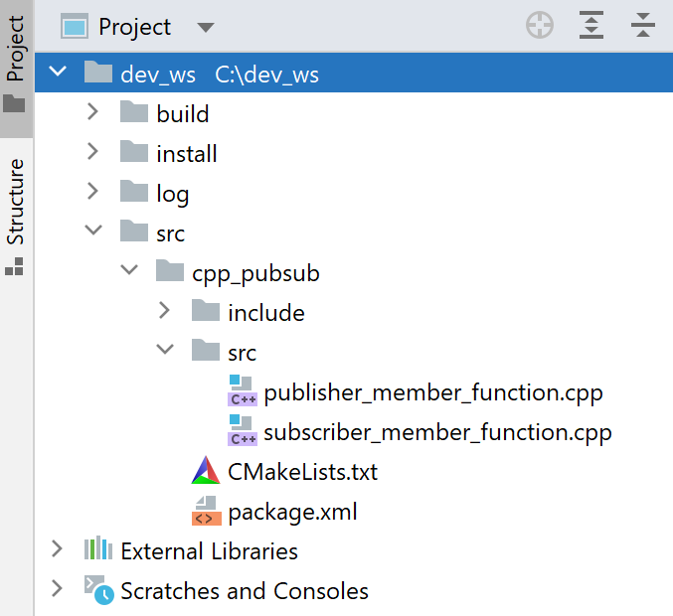Click the Collapse All toolbar icon
This screenshot has height=616, width=673.
point(643,27)
